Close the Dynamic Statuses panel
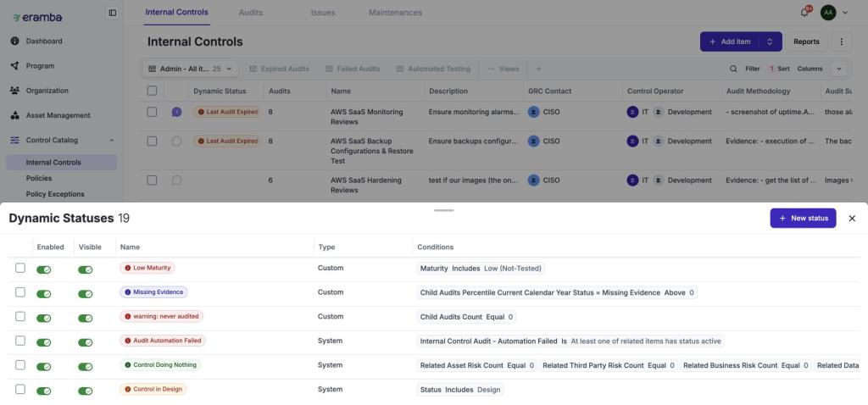868x405 pixels. (852, 219)
